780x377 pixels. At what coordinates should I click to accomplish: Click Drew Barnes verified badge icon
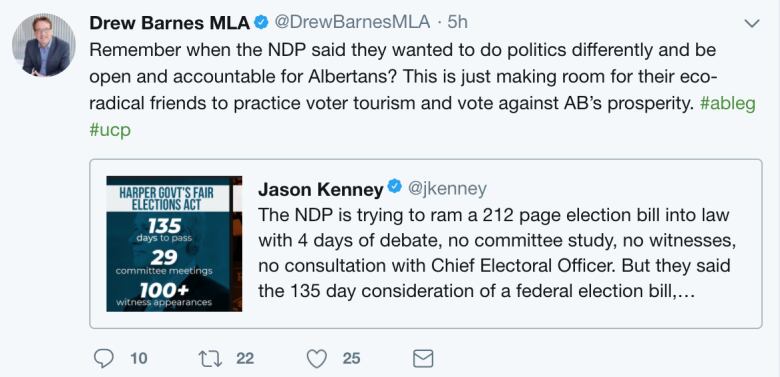coord(262,22)
